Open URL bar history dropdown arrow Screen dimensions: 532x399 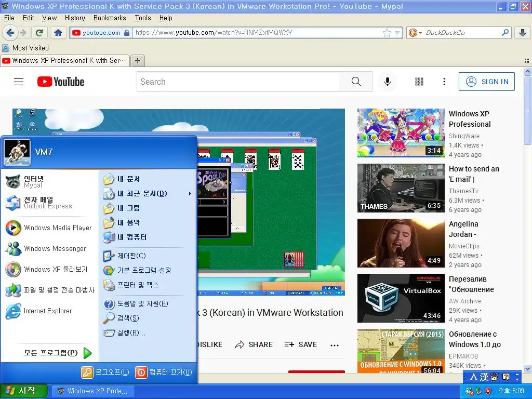(397, 33)
